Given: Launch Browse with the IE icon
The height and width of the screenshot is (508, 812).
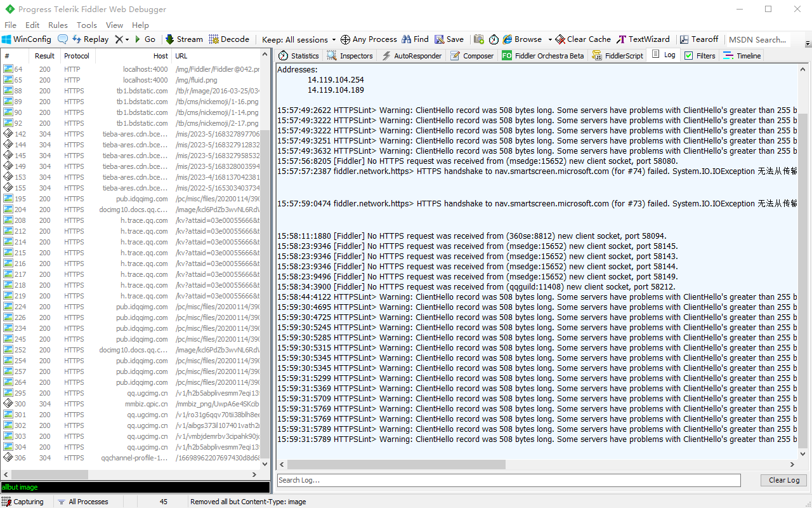Looking at the screenshot, I should tap(523, 39).
